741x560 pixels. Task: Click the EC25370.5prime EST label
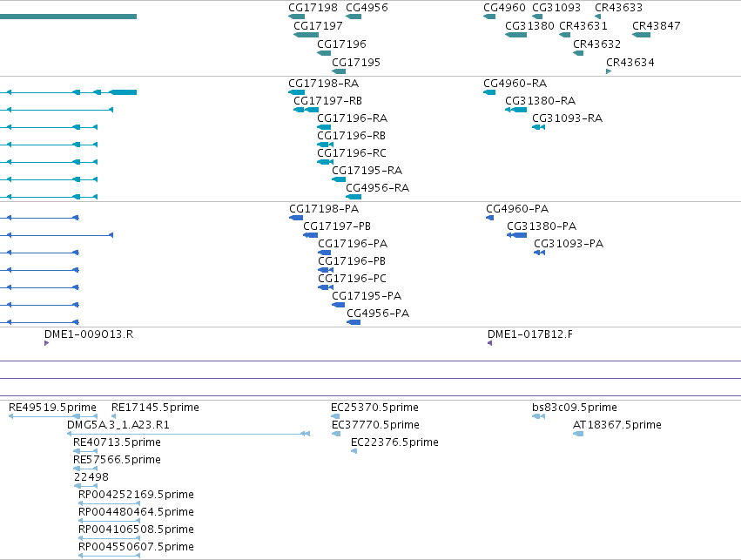pos(374,408)
